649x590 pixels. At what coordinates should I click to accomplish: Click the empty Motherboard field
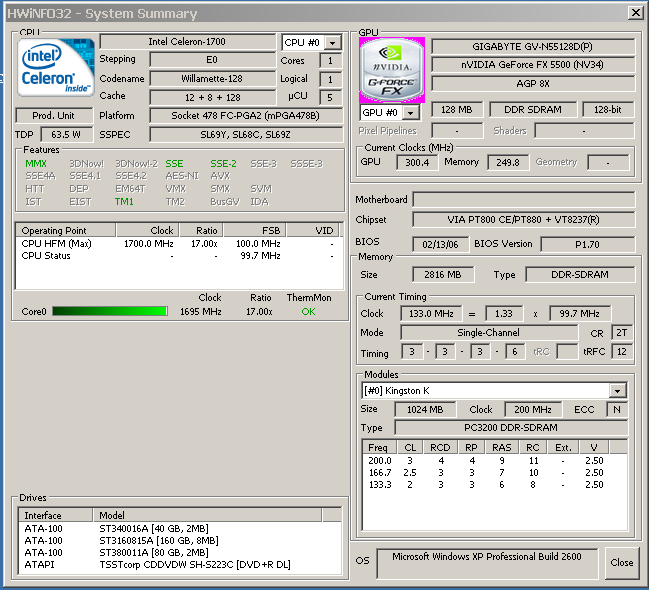click(524, 200)
